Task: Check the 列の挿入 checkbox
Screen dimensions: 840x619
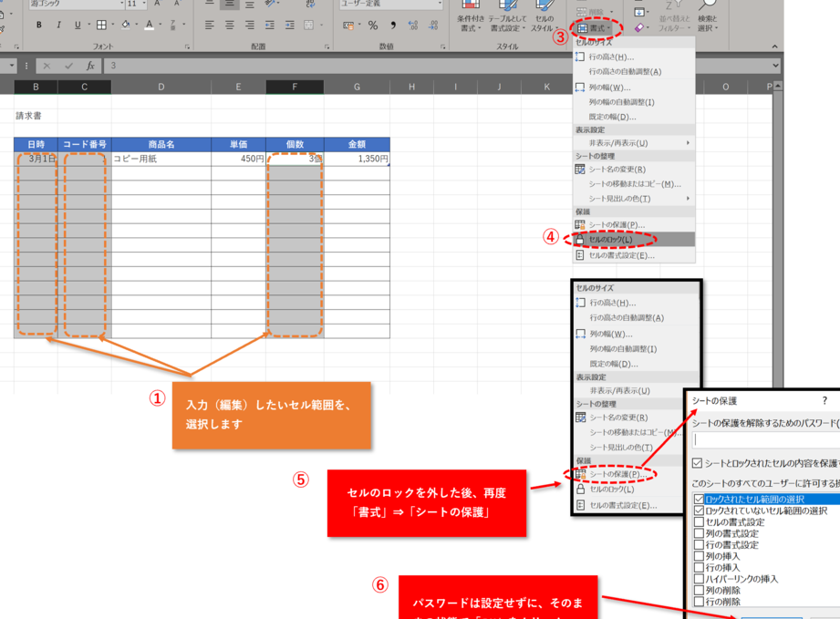Action: pos(699,556)
